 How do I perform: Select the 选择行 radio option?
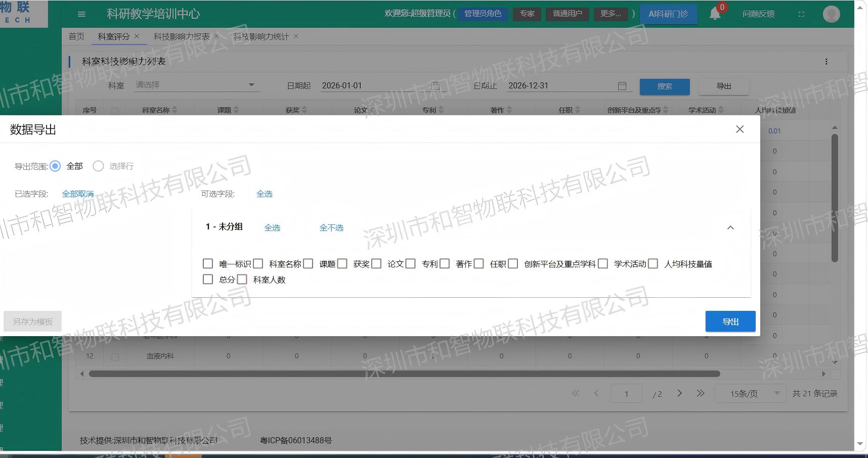point(98,166)
